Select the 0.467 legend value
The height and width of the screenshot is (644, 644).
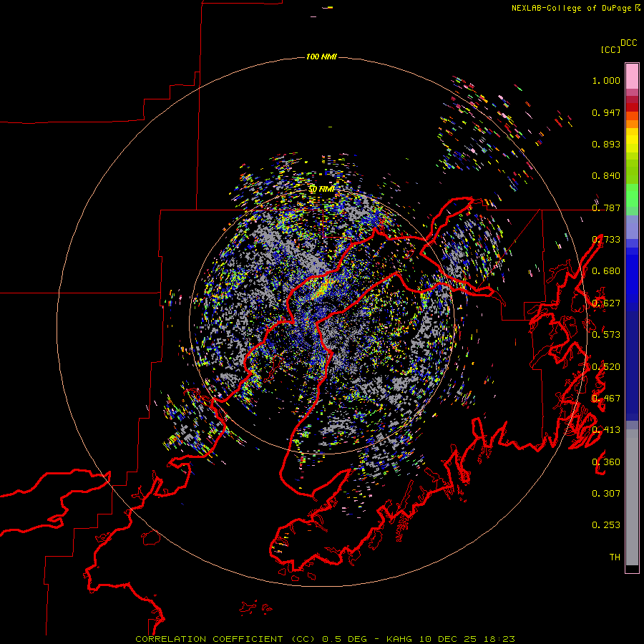606,399
